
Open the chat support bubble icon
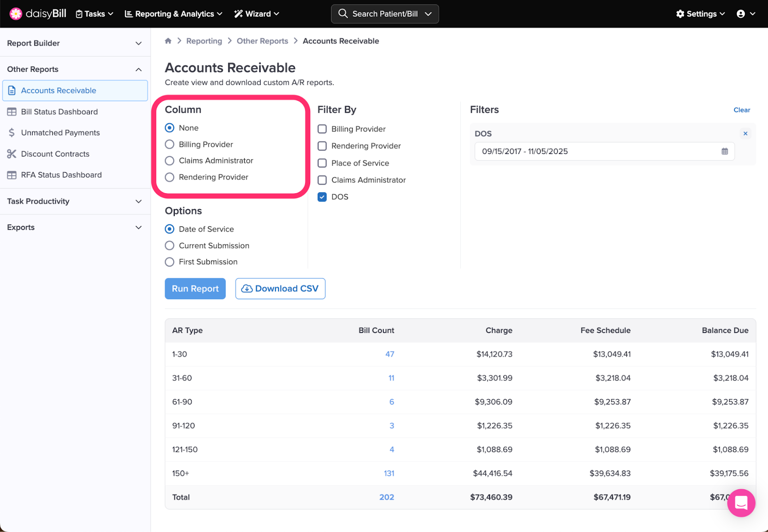click(x=741, y=503)
